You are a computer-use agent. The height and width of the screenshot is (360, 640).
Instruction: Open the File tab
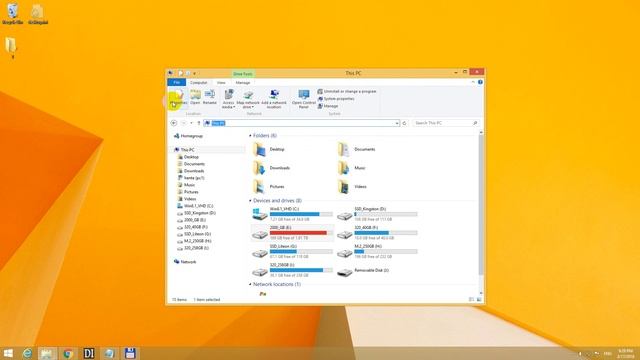[x=177, y=82]
